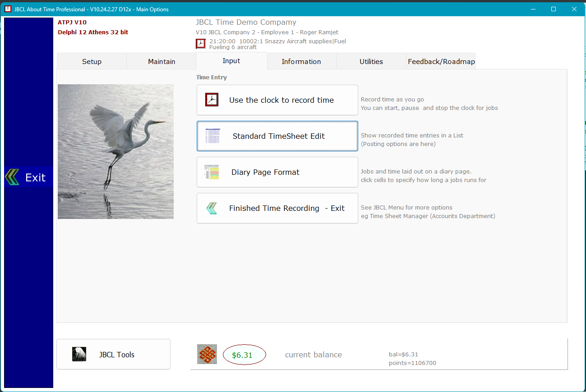Click the egret bird photo
Image resolution: width=586 pixels, height=392 pixels.
(x=115, y=151)
